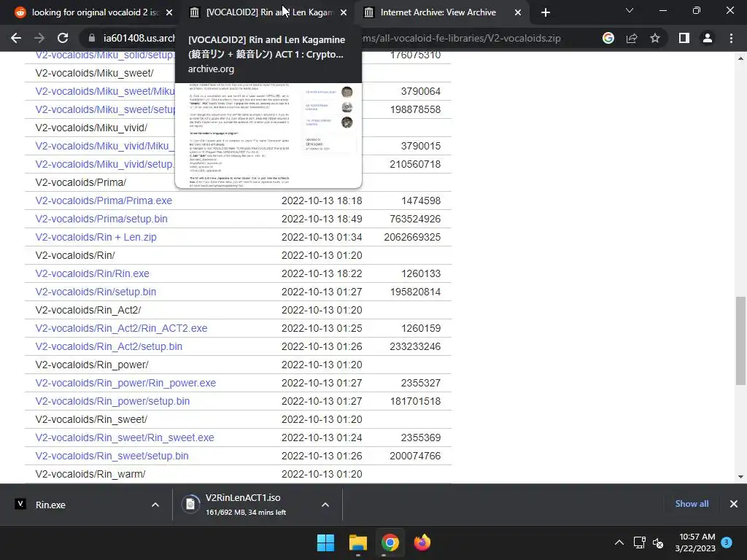Click V2-vocaloids/Rin_Act2/setup.bin link
This screenshot has width=747, height=560.
[x=109, y=346]
